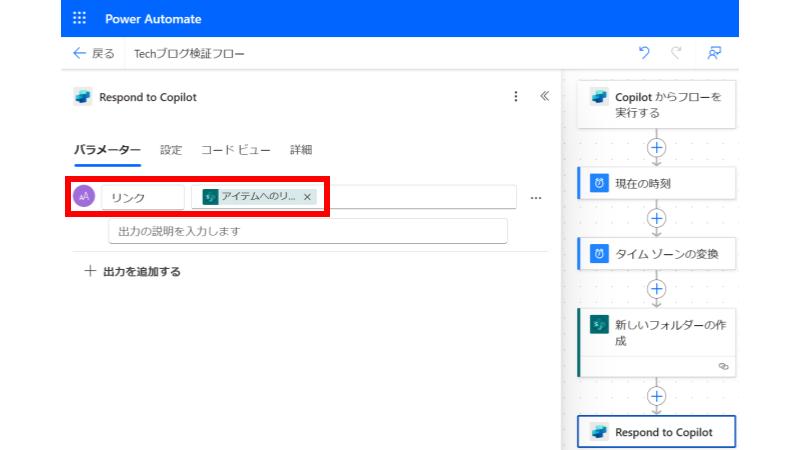Select the 新しいフォルダーの作成 action card
The width and height of the screenshot is (800, 450).
(656, 342)
